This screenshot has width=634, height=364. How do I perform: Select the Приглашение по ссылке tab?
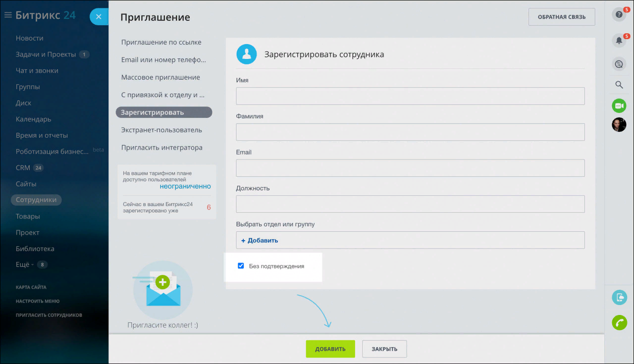tap(161, 42)
